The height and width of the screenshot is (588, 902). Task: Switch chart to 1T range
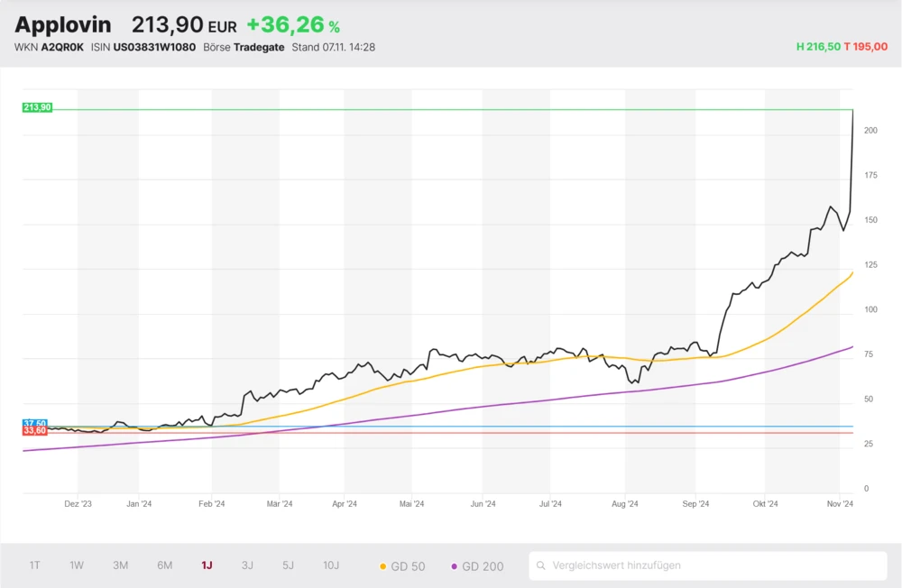[x=34, y=565]
